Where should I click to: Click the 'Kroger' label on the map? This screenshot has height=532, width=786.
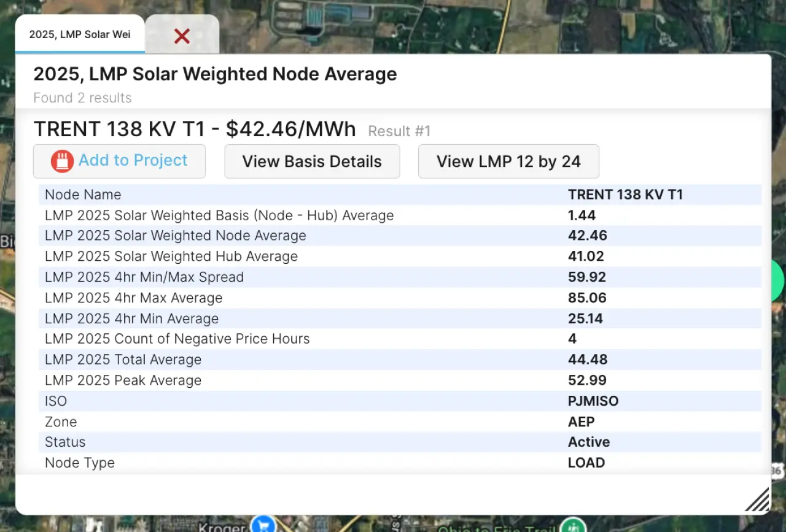[222, 526]
